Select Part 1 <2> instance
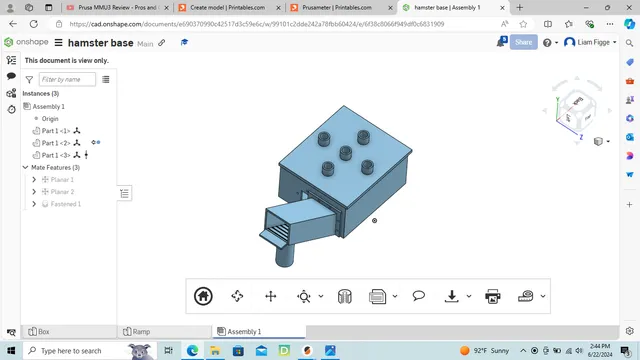This screenshot has height=360, width=640. click(x=56, y=143)
